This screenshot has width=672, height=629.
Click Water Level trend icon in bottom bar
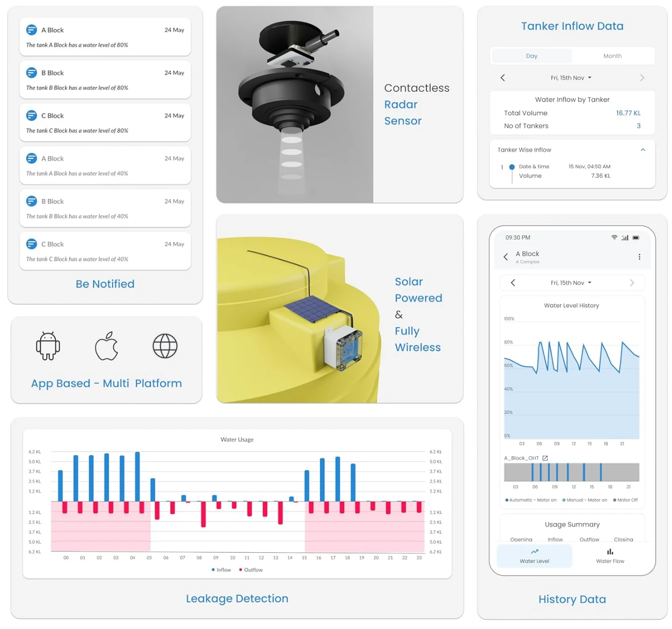point(534,552)
